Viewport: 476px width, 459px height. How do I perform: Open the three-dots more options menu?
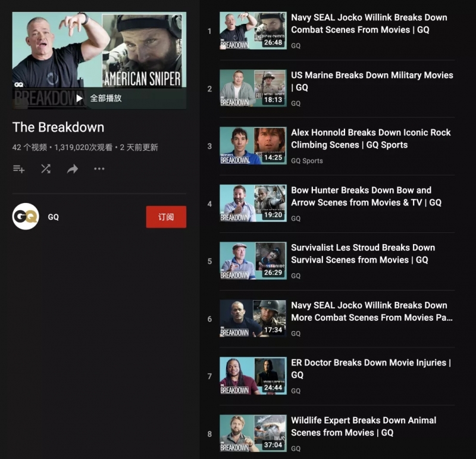[x=99, y=168]
